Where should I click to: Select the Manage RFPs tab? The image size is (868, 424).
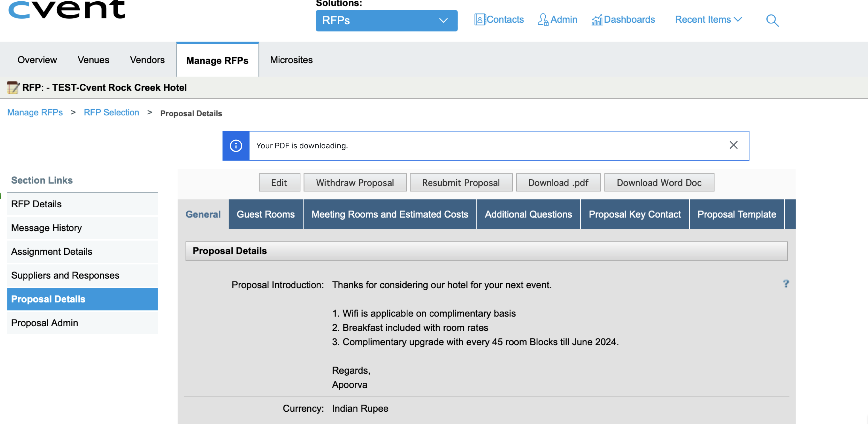[217, 60]
